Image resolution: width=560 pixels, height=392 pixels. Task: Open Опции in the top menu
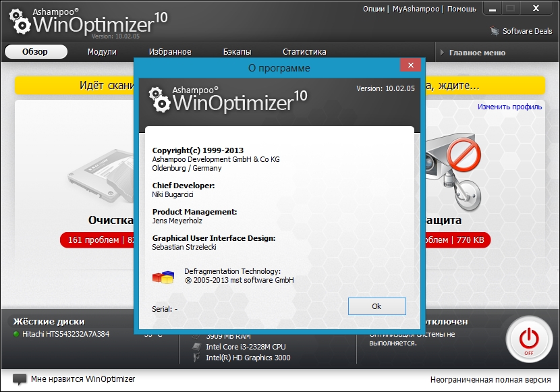click(373, 9)
